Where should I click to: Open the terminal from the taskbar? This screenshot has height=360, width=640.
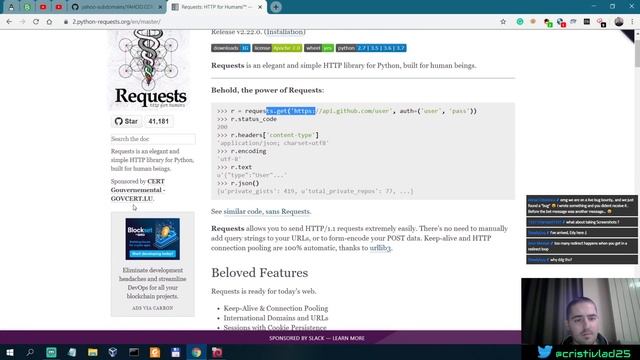(134, 352)
